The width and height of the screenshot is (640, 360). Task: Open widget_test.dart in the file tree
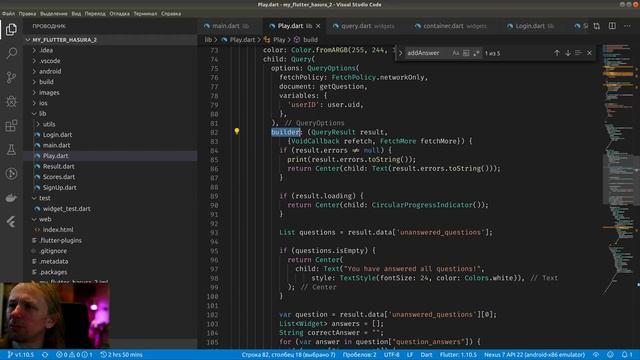point(110,209)
